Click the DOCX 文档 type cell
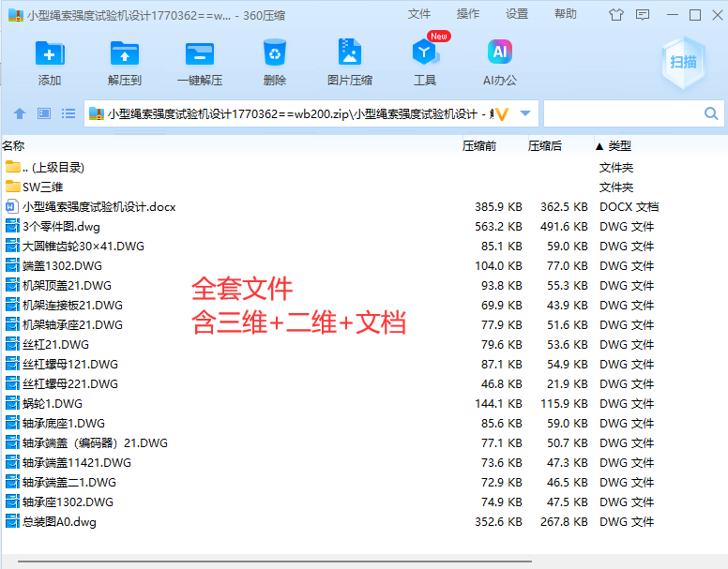Screen dimensions: 728x569 coord(629,207)
